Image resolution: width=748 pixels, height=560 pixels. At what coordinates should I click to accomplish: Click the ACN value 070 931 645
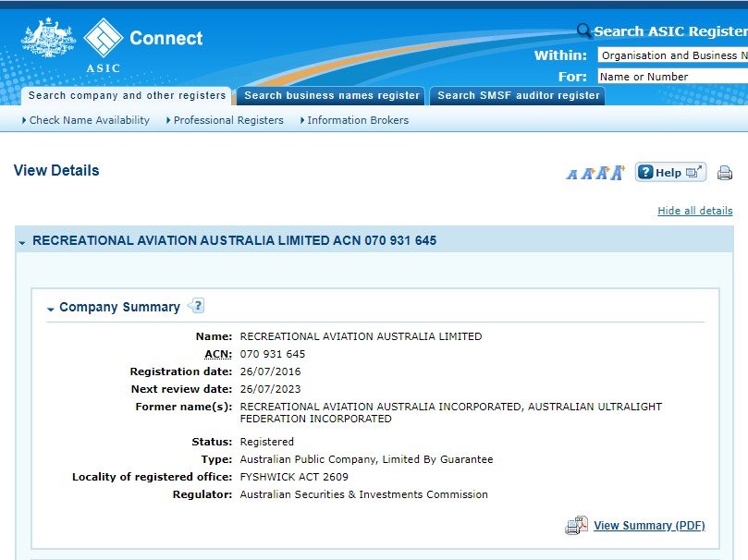[x=273, y=354]
